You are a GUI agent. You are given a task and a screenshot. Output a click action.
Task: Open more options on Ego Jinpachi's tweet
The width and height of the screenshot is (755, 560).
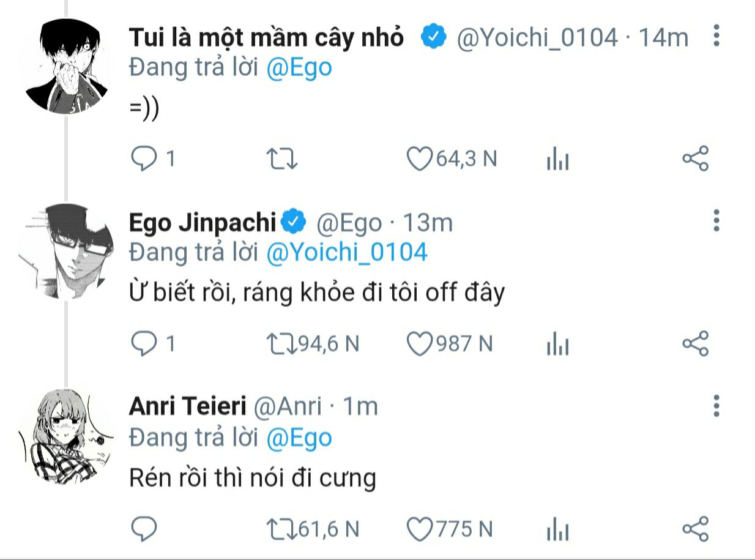[716, 220]
